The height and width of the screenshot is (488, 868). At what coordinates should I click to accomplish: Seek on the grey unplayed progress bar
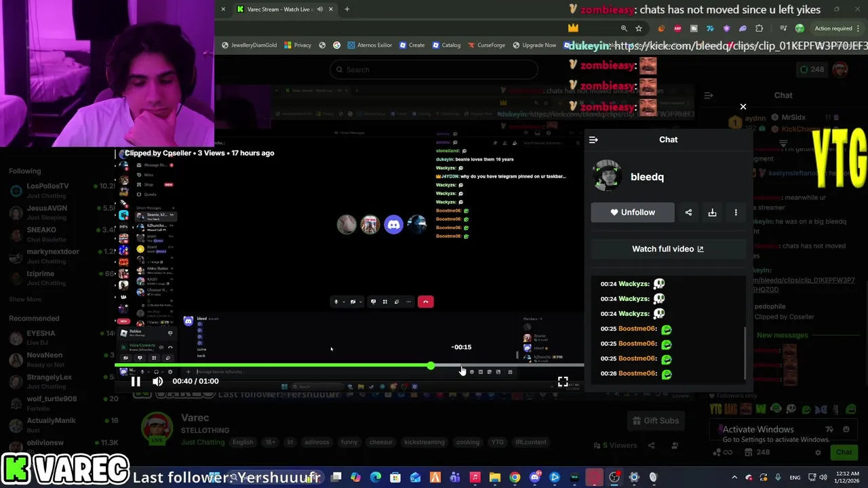[x=509, y=366]
